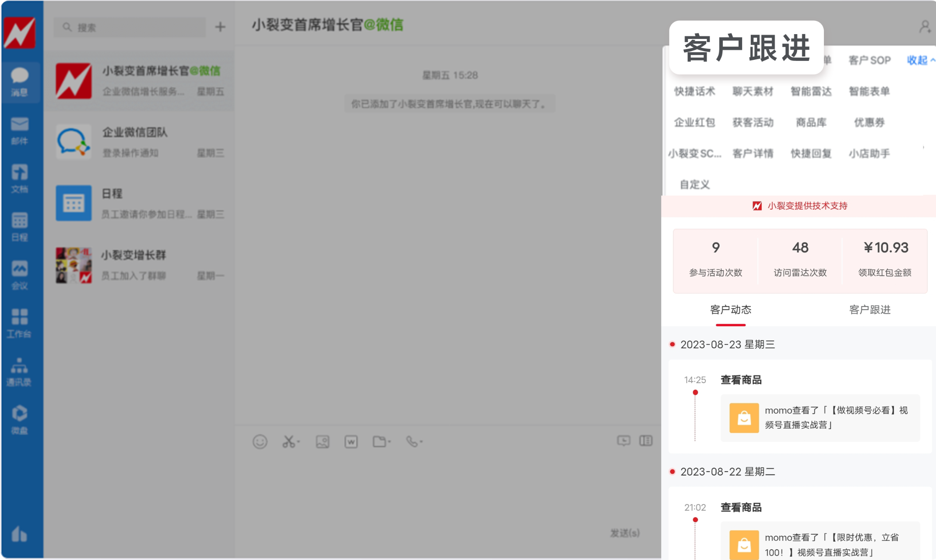The width and height of the screenshot is (936, 560).
Task: Open 优惠券 in the side panel
Action: (869, 122)
